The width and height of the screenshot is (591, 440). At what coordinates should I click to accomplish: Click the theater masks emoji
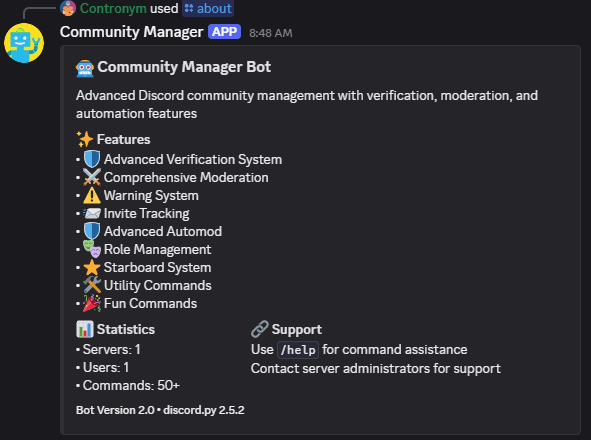pos(92,249)
